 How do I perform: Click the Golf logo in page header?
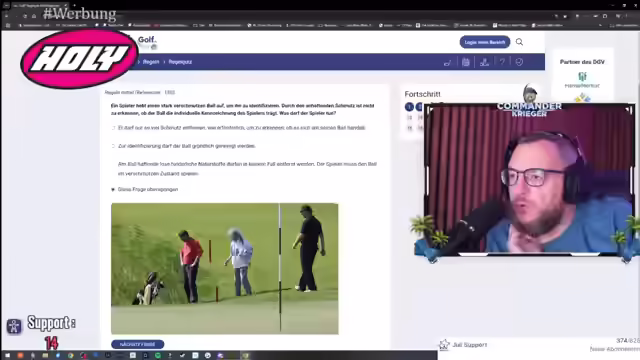(x=147, y=42)
